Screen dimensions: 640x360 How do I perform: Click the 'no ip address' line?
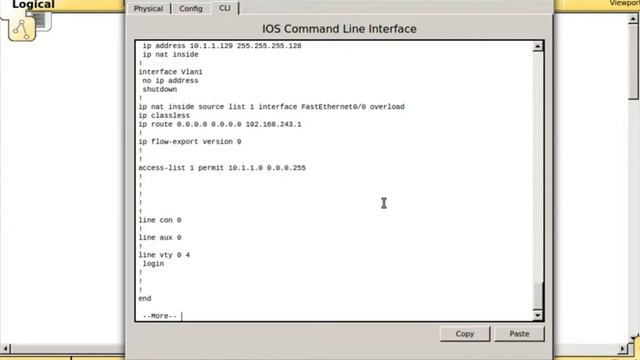170,81
